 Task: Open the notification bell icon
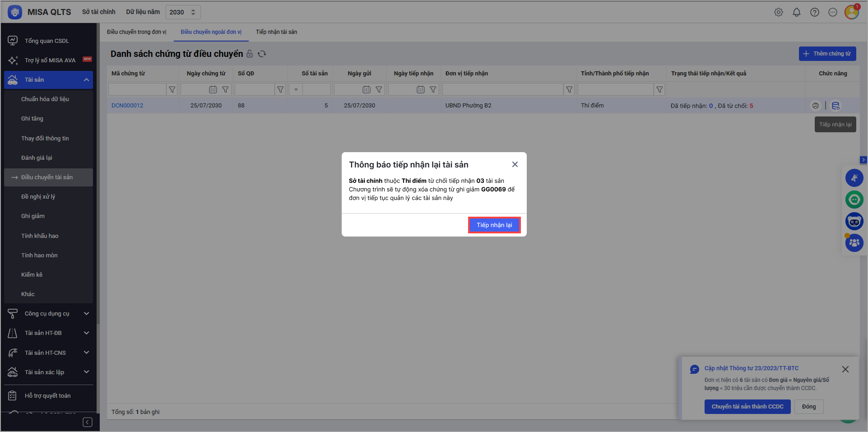796,12
